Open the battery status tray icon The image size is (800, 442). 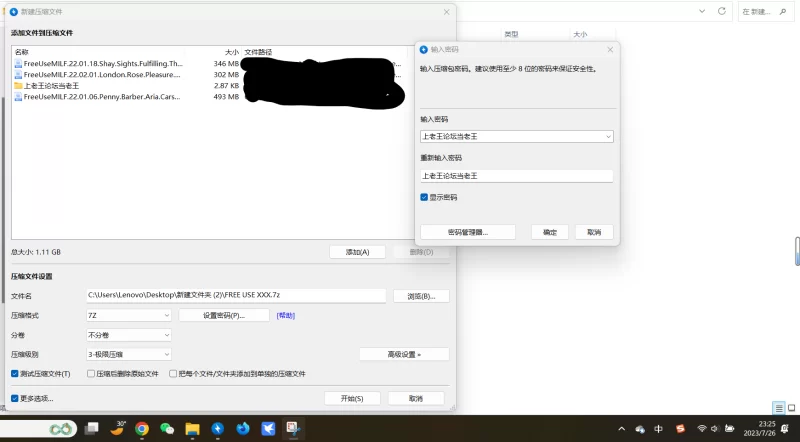[730, 429]
